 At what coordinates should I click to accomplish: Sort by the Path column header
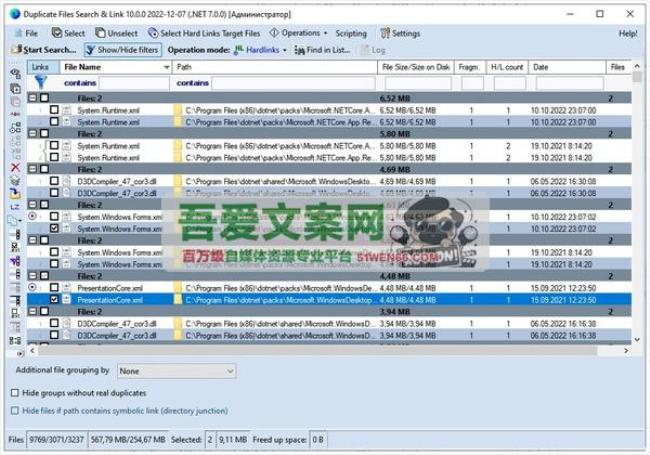point(274,67)
